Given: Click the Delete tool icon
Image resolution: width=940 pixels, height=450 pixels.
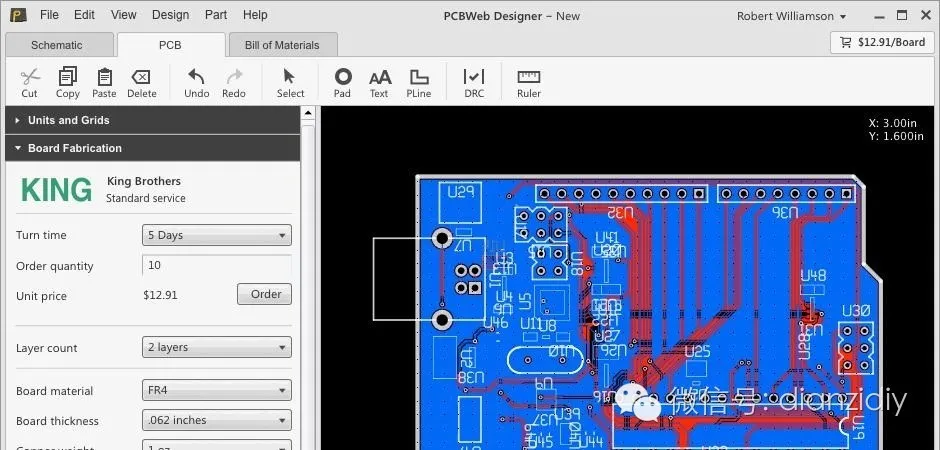Looking at the screenshot, I should (141, 77).
